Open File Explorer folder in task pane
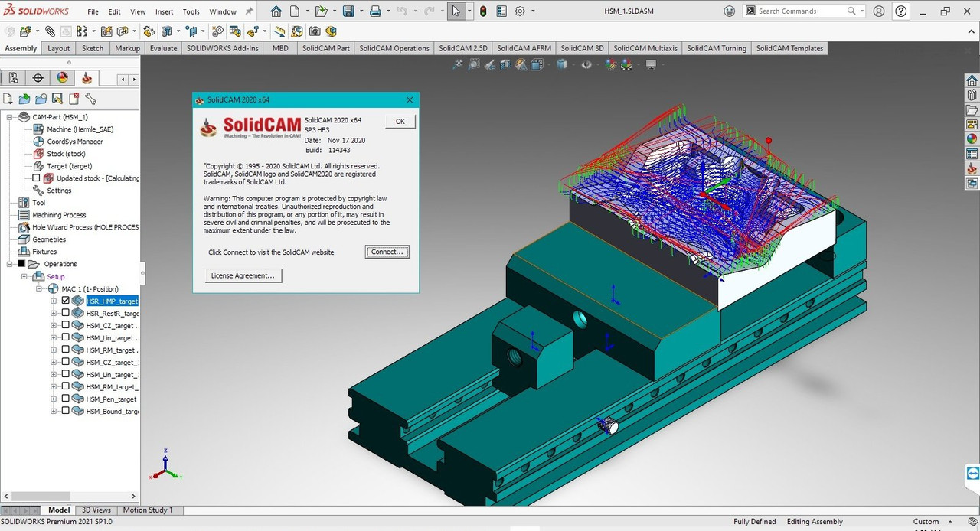This screenshot has width=980, height=531. pos(972,109)
